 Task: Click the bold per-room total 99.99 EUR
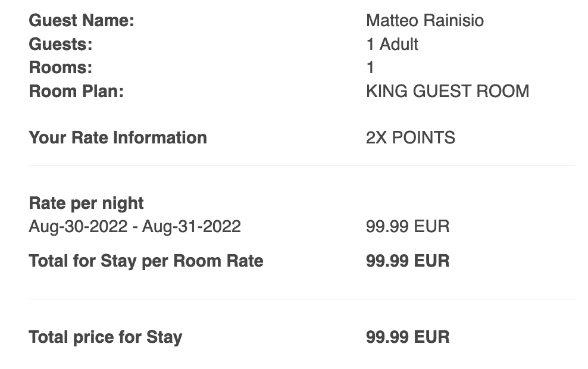tap(408, 261)
